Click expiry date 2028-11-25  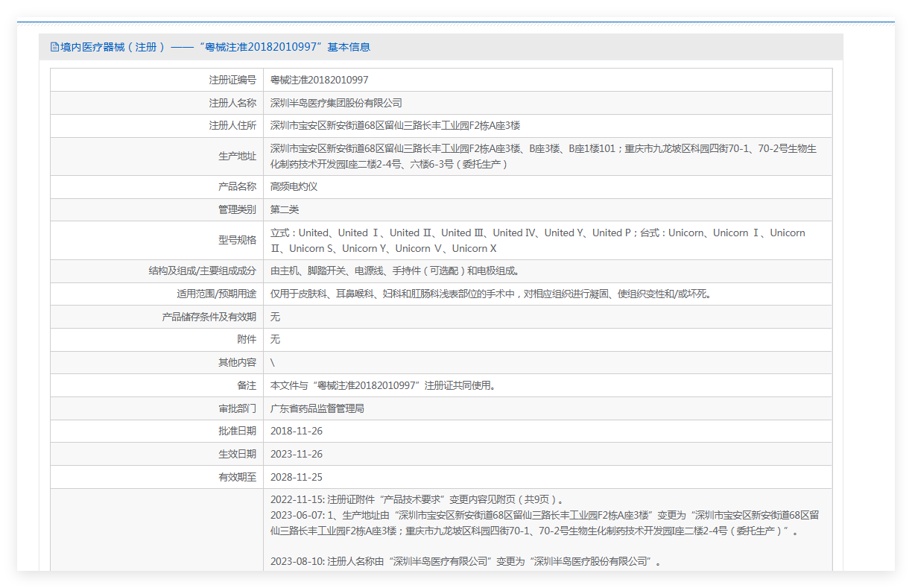tap(296, 477)
